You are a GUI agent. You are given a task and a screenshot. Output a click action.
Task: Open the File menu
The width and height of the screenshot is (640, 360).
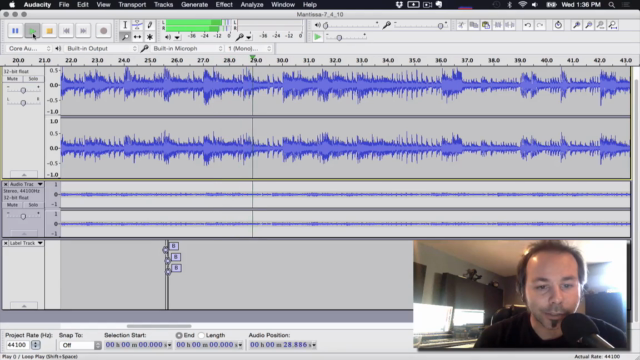(x=64, y=4)
